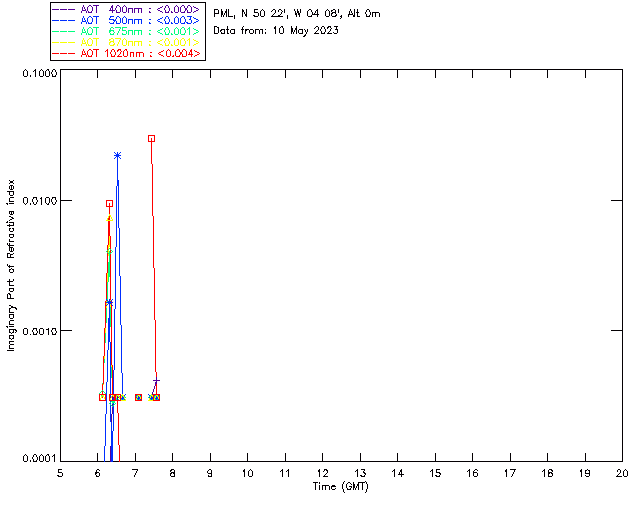Click the 0.0100 y-axis tick label
The width and height of the screenshot is (640, 512).
coord(40,201)
